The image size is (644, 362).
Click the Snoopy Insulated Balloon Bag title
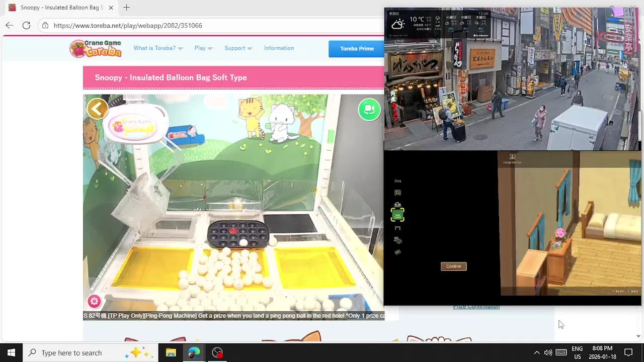click(171, 77)
